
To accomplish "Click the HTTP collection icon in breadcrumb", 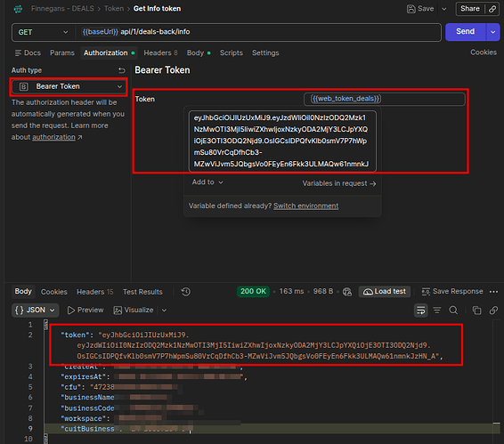I will point(18,9).
